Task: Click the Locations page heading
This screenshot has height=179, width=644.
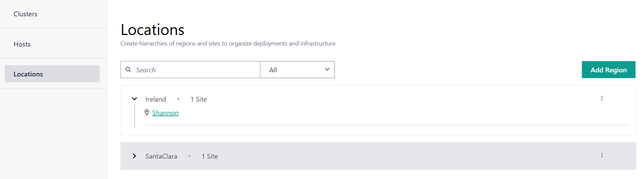Action: [152, 30]
